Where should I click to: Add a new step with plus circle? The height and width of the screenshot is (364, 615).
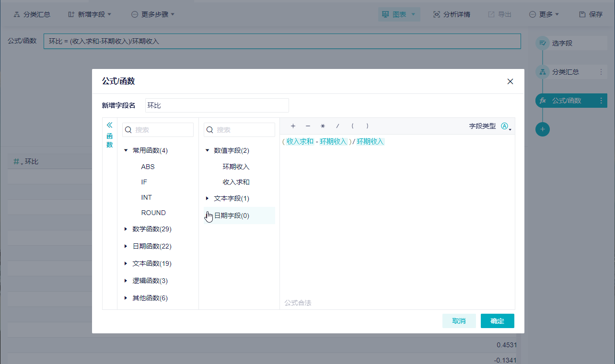click(x=543, y=129)
